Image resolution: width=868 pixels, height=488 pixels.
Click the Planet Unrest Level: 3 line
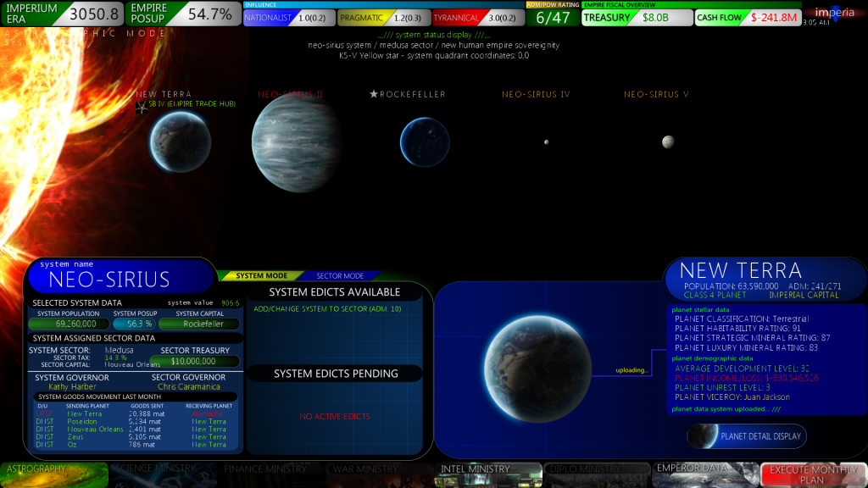point(722,387)
